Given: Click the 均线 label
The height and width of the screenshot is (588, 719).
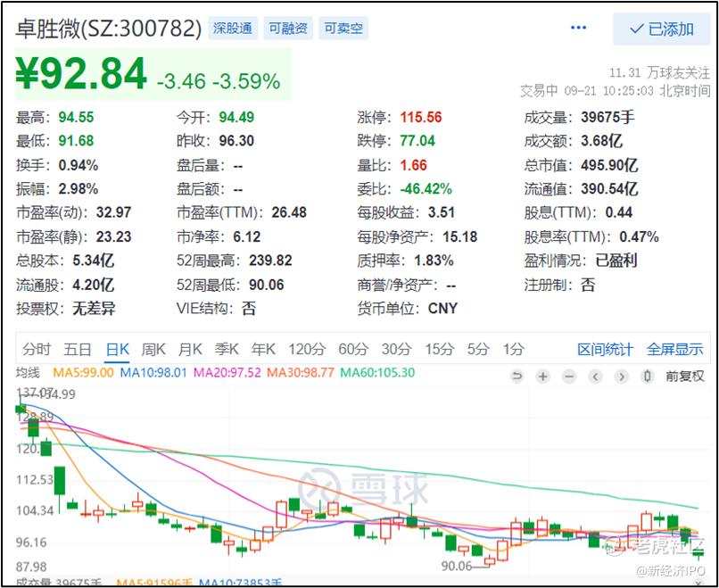Looking at the screenshot, I should pyautogui.click(x=28, y=372).
